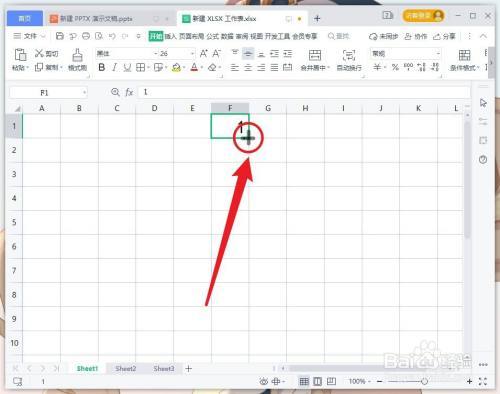The image size is (500, 394).
Task: Click the justify alignment icon
Action: [274, 68]
